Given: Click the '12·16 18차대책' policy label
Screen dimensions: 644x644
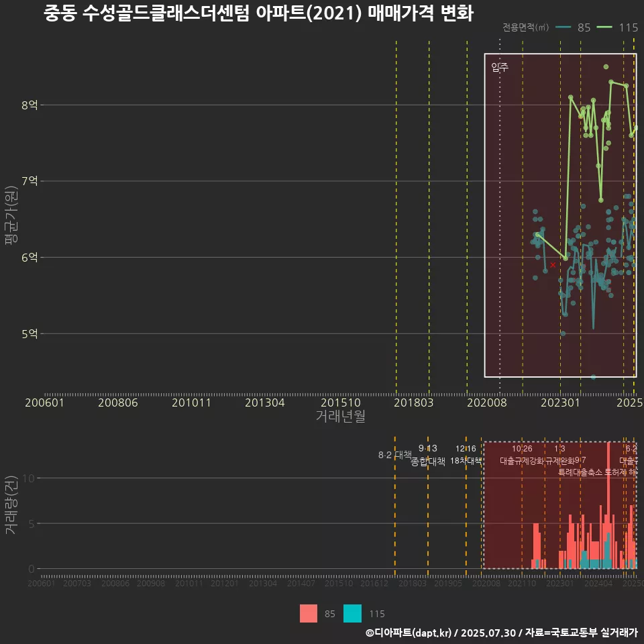Looking at the screenshot, I should [x=466, y=455].
